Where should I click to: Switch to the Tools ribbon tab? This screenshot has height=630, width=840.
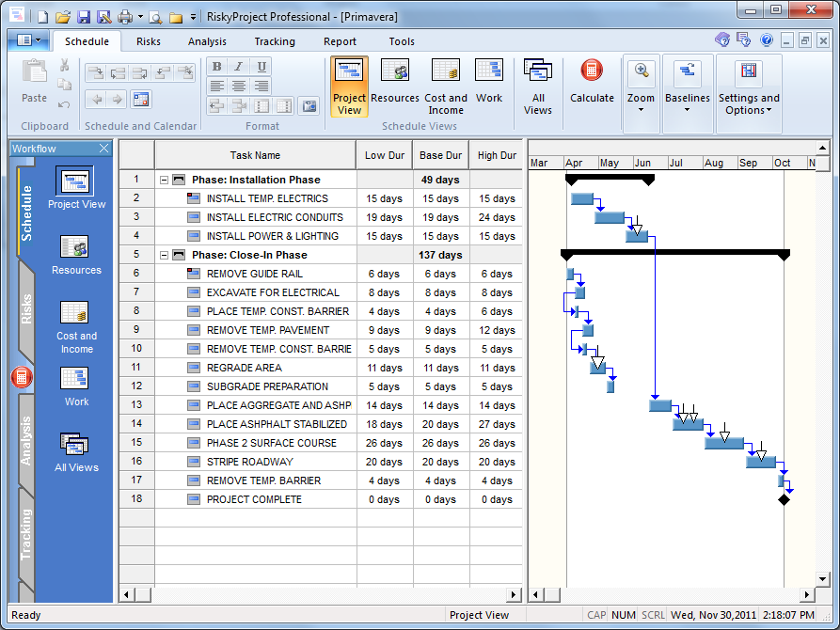tap(402, 41)
